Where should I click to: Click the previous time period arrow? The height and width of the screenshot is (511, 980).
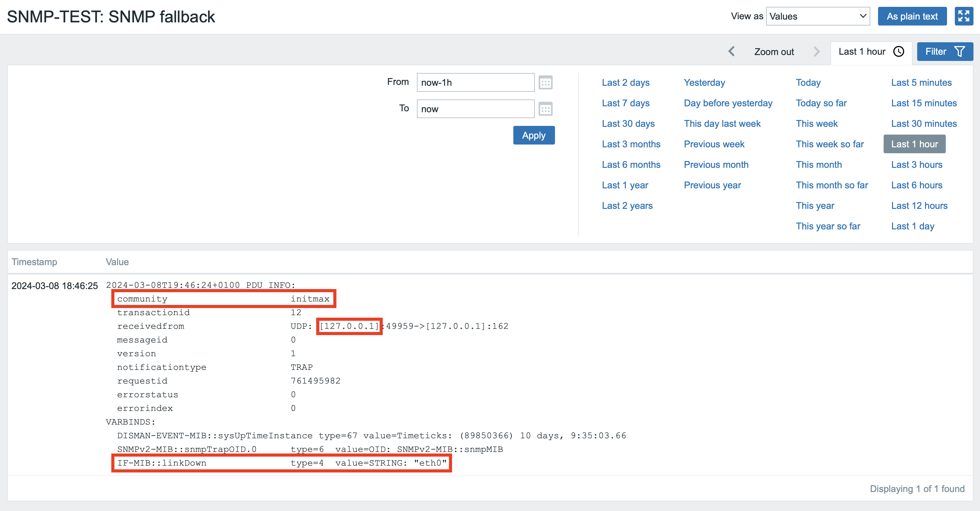point(731,52)
